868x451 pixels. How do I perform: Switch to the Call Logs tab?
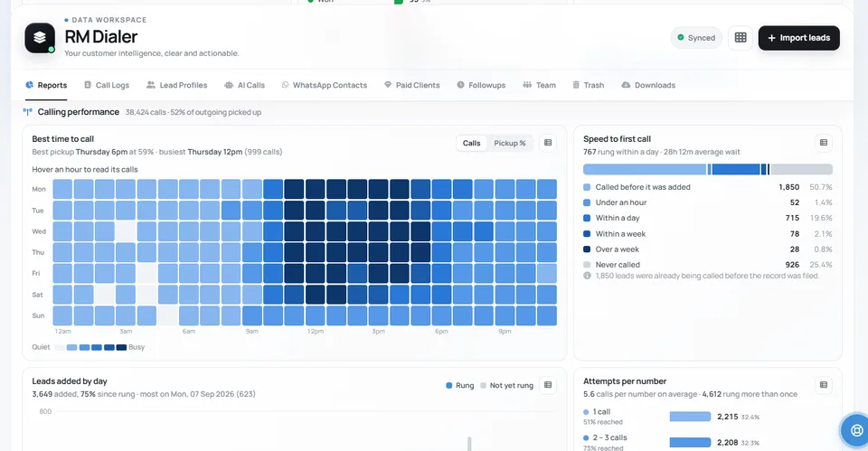(x=107, y=85)
